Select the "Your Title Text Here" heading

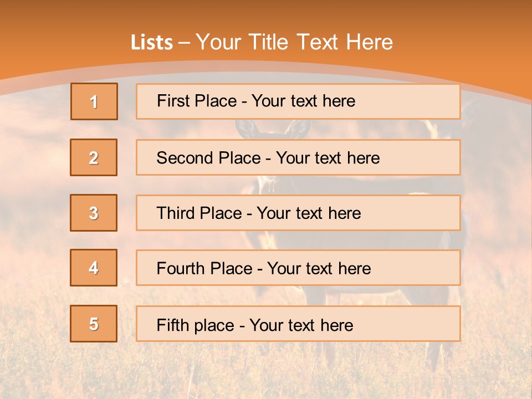point(294,42)
